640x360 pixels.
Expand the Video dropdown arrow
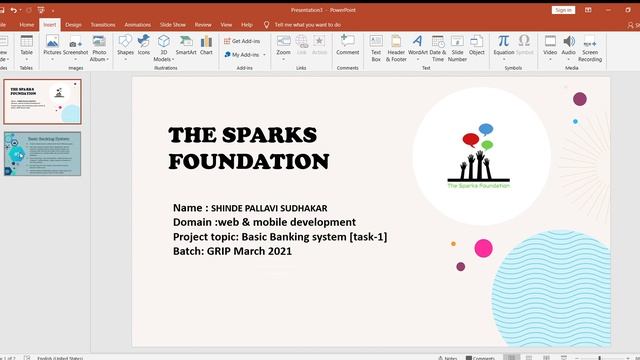coord(550,60)
